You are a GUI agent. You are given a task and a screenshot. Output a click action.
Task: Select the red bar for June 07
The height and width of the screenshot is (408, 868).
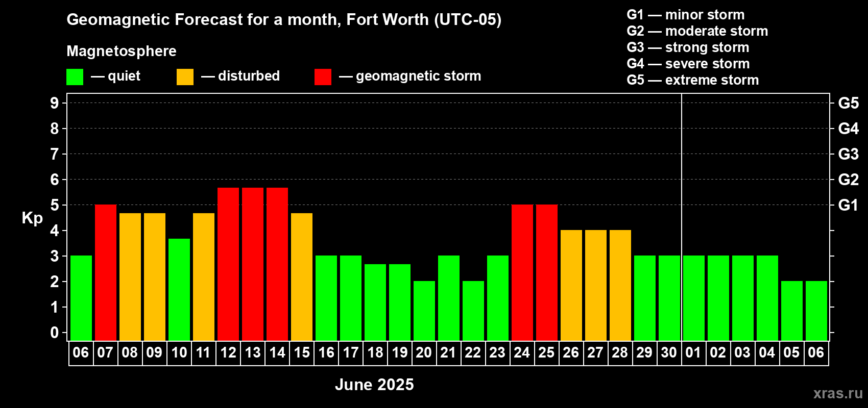point(106,273)
